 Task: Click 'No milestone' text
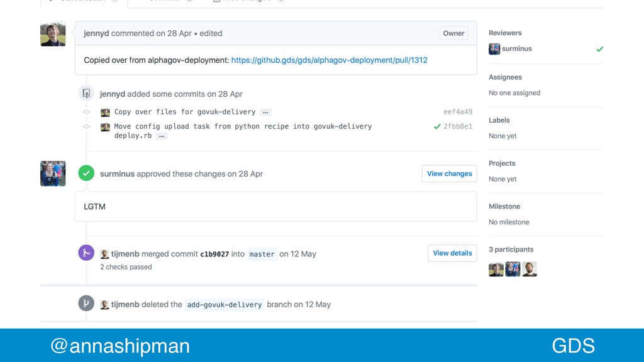coord(509,222)
